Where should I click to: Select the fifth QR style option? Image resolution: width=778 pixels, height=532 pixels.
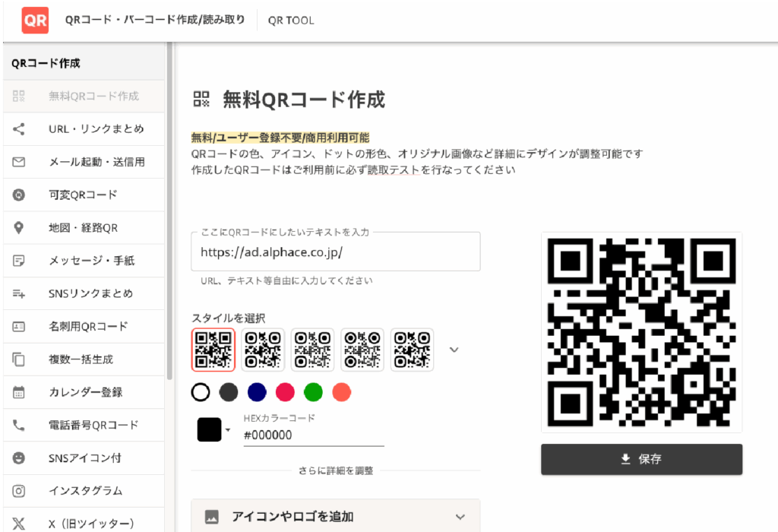(412, 350)
